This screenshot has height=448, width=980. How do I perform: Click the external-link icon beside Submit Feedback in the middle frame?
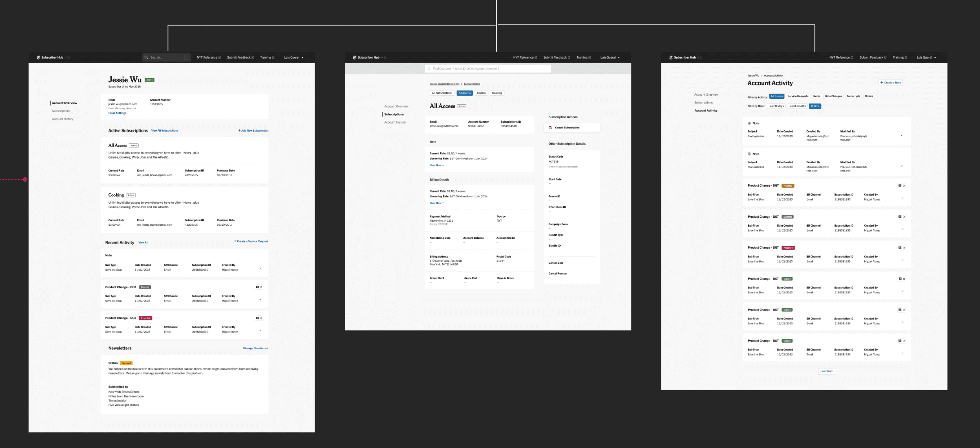click(x=569, y=57)
